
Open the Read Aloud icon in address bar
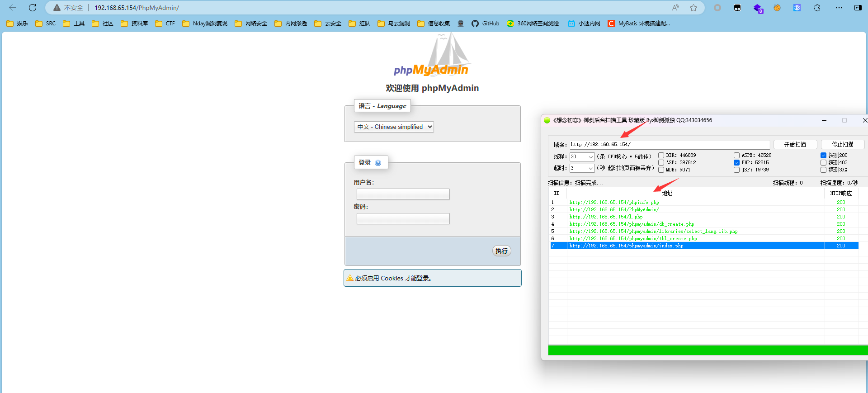(x=675, y=8)
